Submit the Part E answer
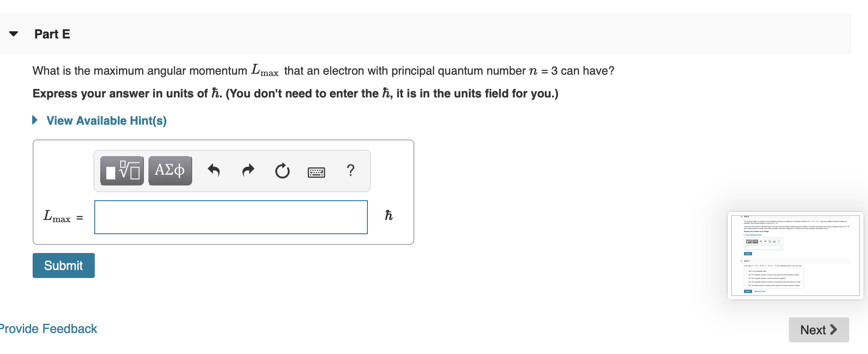Screen dimensions: 868x354 point(63,265)
